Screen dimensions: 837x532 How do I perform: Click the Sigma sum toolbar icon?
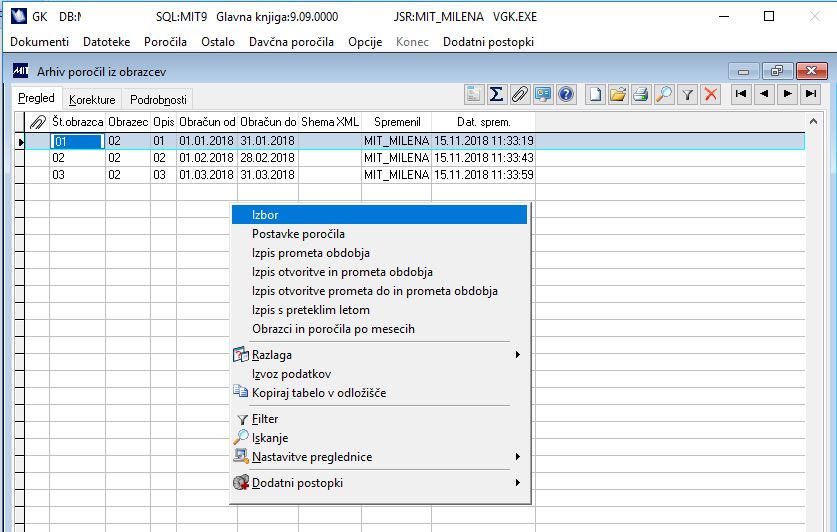(496, 95)
